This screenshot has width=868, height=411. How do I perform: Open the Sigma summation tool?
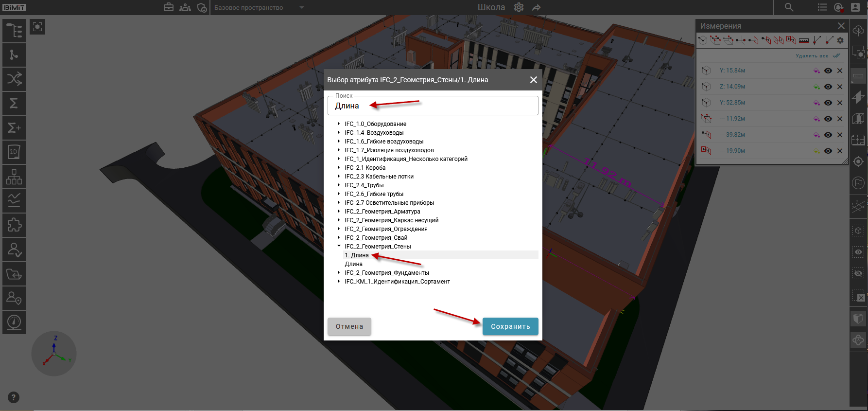click(x=14, y=103)
